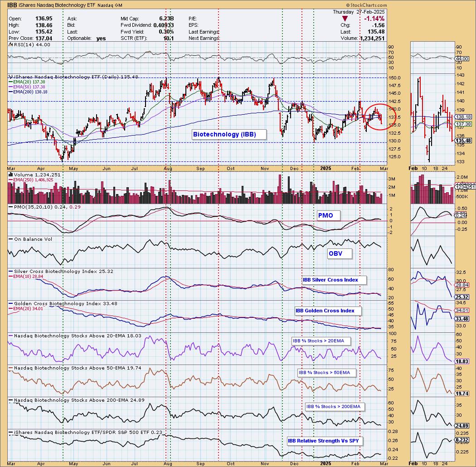Viewport: 476px width, 467px height.
Task: Click the 18.03 value tag in zoom panel
Action: [x=462, y=362]
